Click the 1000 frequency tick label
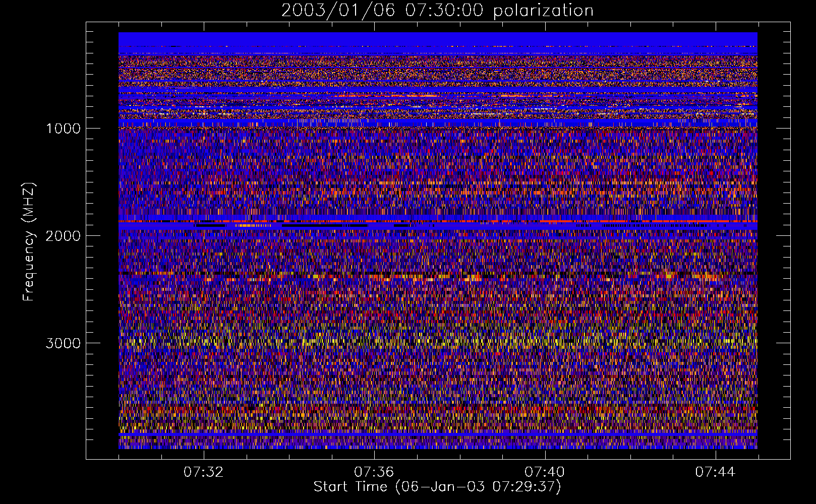The image size is (816, 504). point(64,129)
